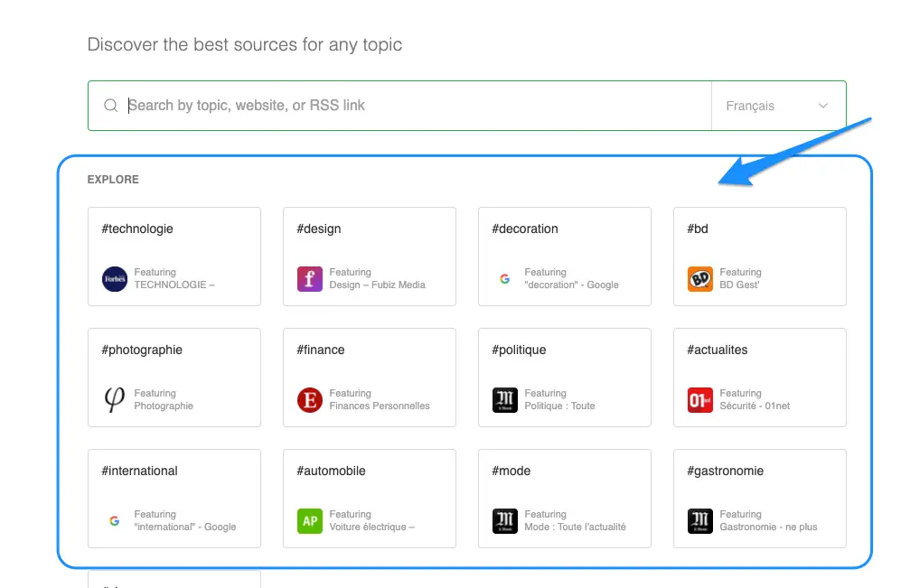Click the green AP icon under #automobile
The height and width of the screenshot is (588, 910).
pyautogui.click(x=310, y=521)
